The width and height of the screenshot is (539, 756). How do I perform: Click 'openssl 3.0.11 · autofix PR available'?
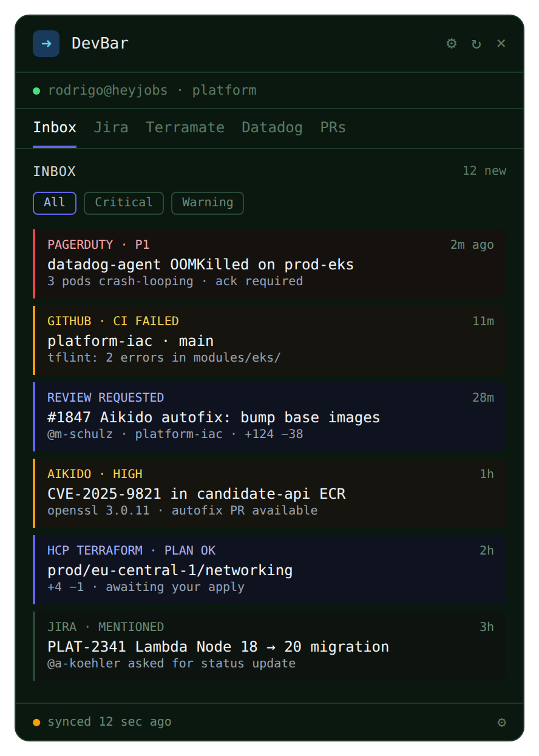pos(182,510)
